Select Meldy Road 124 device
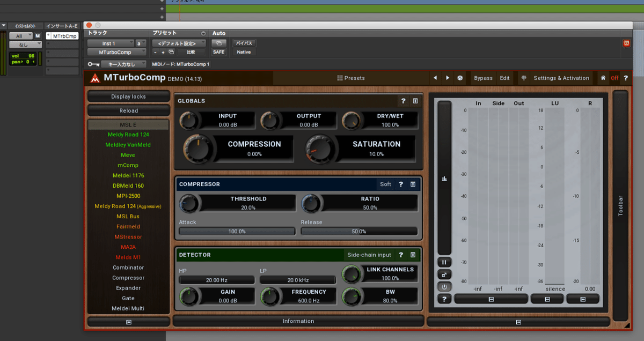 [128, 135]
